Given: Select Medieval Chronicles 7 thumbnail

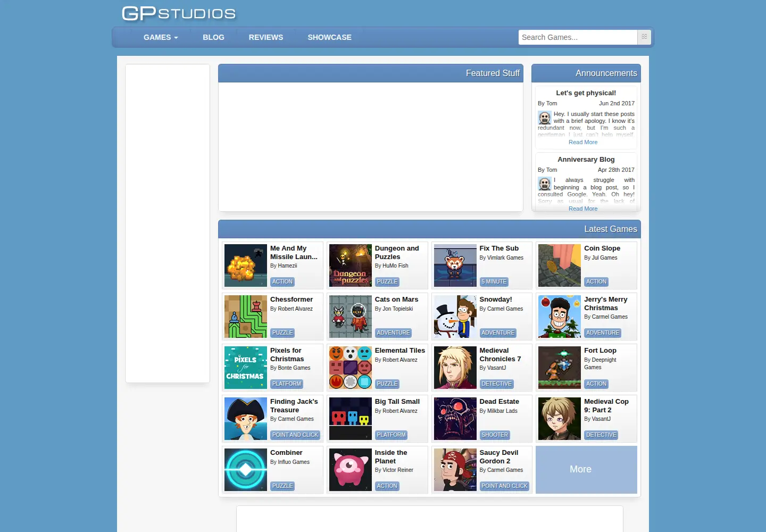Looking at the screenshot, I should 455,368.
